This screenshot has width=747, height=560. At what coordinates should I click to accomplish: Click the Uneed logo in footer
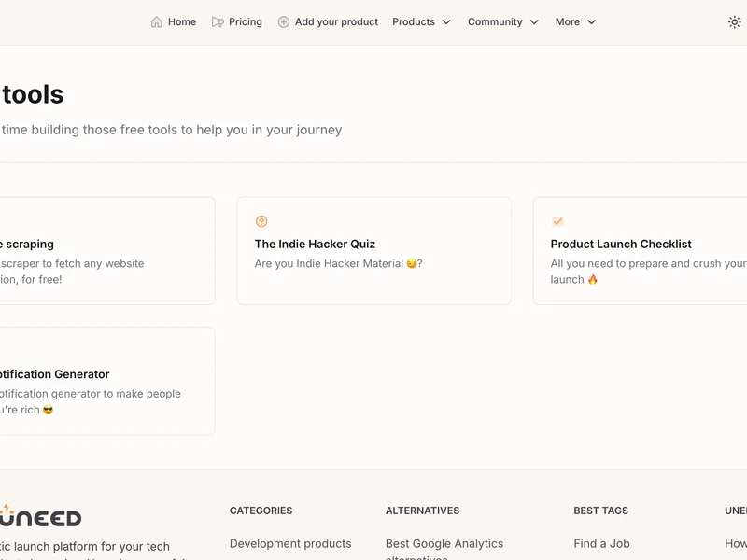coord(40,516)
